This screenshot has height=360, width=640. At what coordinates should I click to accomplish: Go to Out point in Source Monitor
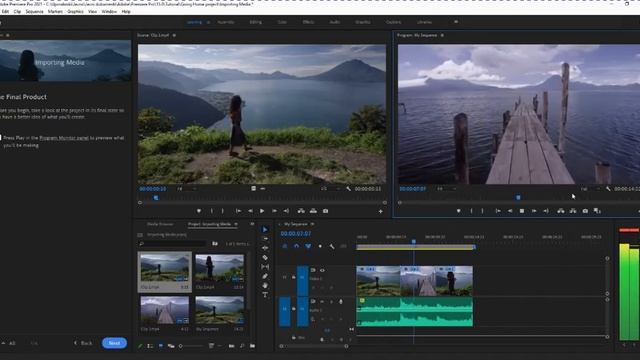click(x=286, y=211)
